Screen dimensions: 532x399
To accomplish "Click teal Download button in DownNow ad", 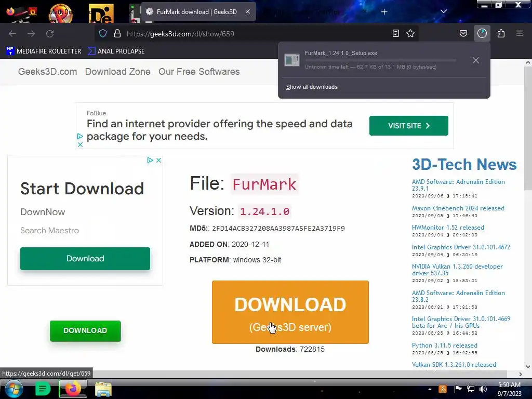I will point(85,259).
